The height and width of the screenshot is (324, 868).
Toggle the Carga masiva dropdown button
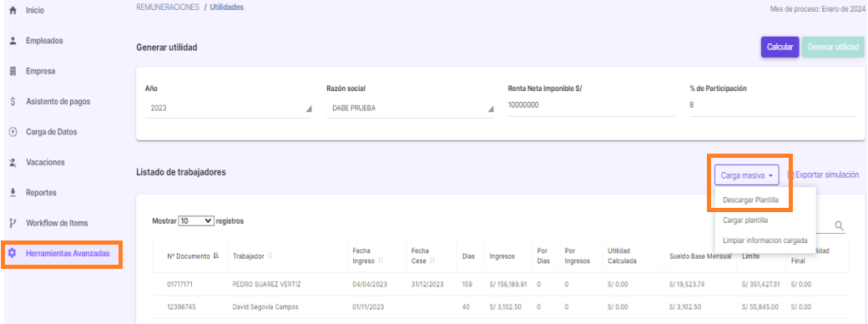pos(747,175)
